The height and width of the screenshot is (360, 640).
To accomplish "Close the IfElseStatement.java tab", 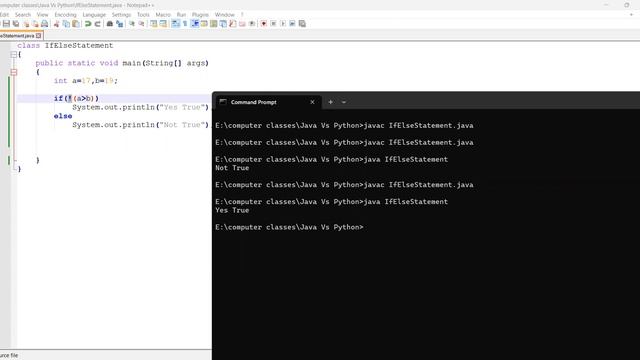I will tap(39, 36).
